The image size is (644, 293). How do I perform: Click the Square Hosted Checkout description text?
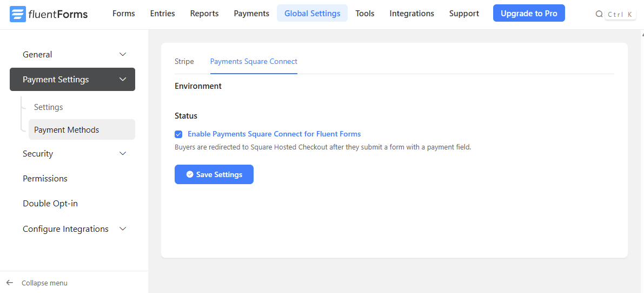tap(323, 147)
